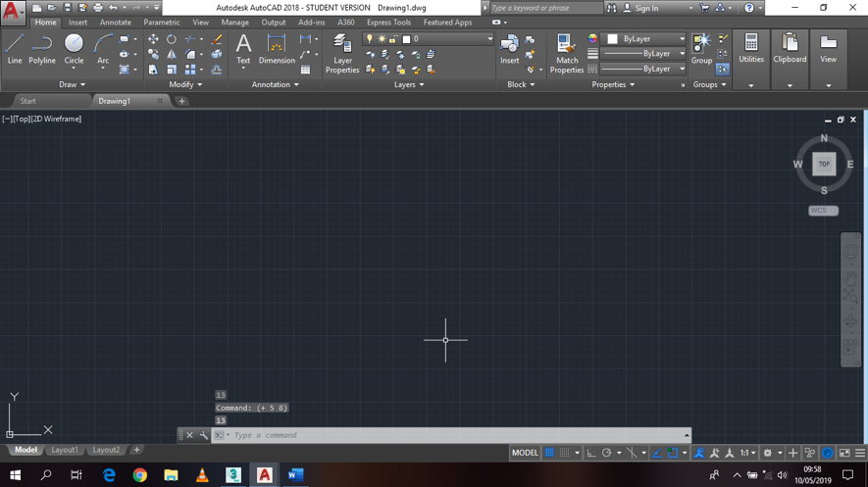Pick the Stretch tool in Modify

click(153, 70)
